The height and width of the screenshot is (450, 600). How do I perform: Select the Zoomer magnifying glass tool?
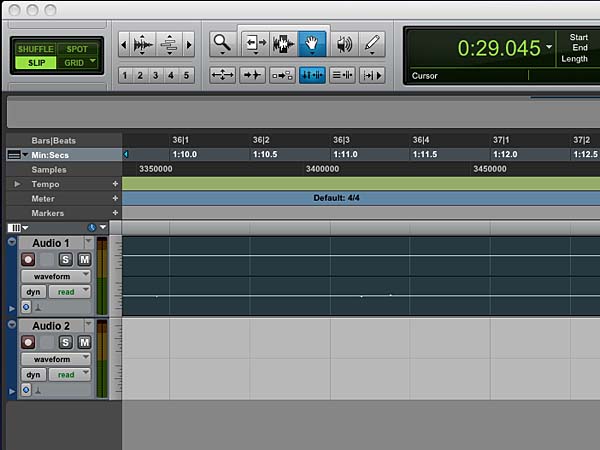click(x=222, y=44)
